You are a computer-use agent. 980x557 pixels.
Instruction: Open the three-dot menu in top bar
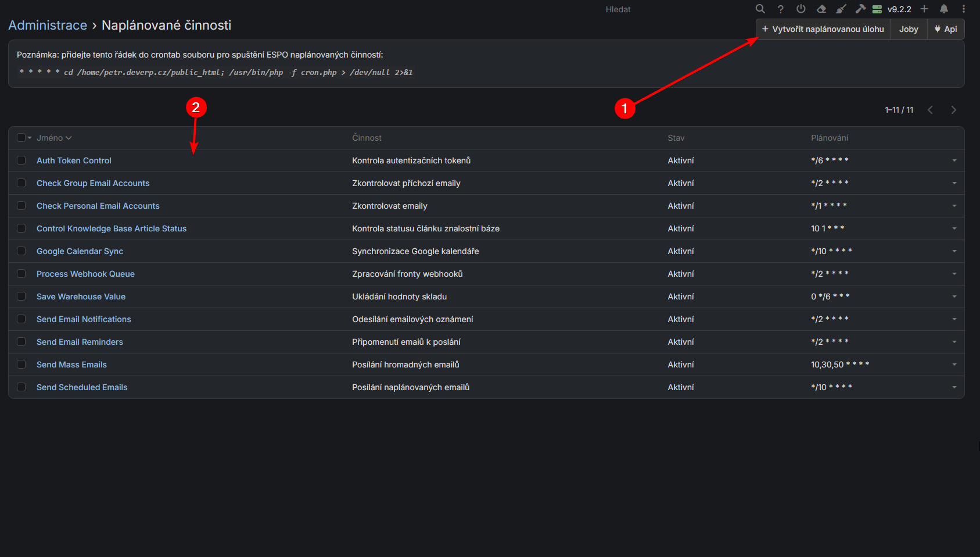coord(964,9)
